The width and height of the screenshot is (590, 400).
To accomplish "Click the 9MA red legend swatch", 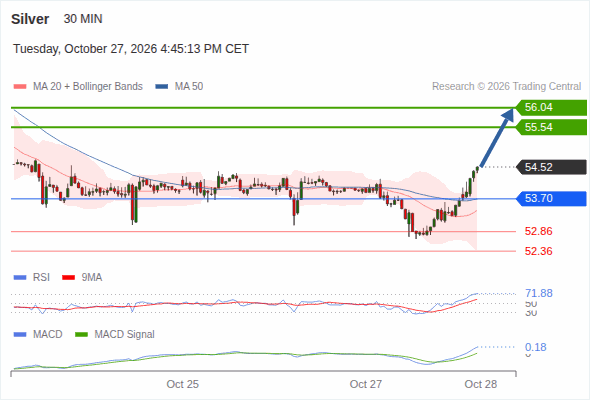I will pyautogui.click(x=68, y=278).
